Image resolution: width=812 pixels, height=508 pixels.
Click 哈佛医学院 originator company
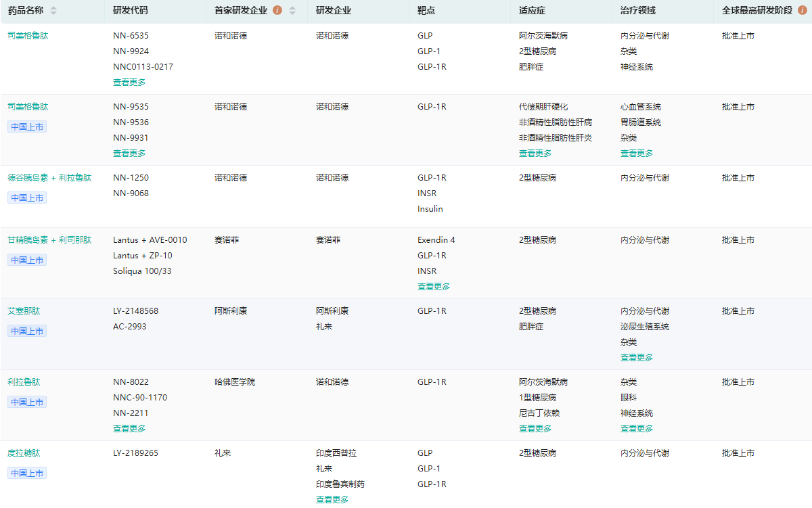(235, 382)
